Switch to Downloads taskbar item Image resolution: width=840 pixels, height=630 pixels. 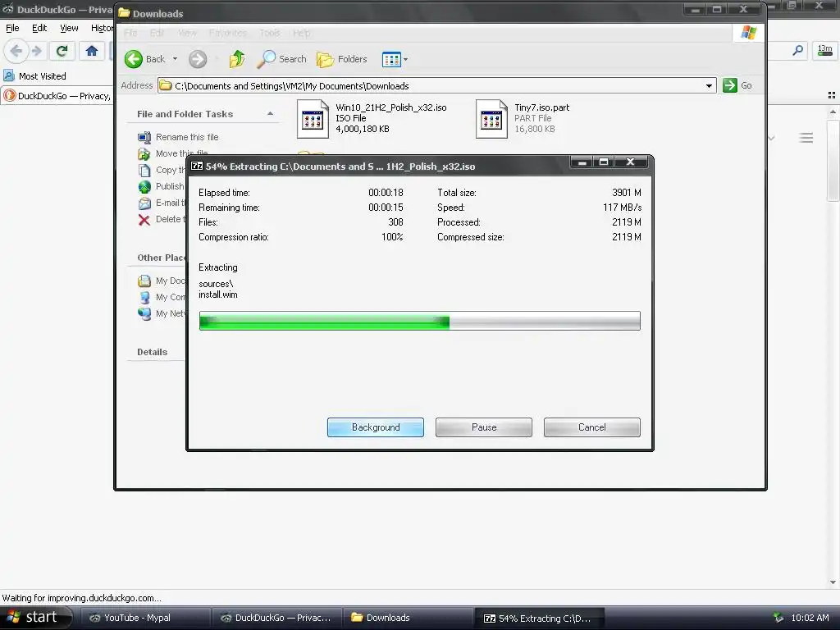tap(407, 618)
